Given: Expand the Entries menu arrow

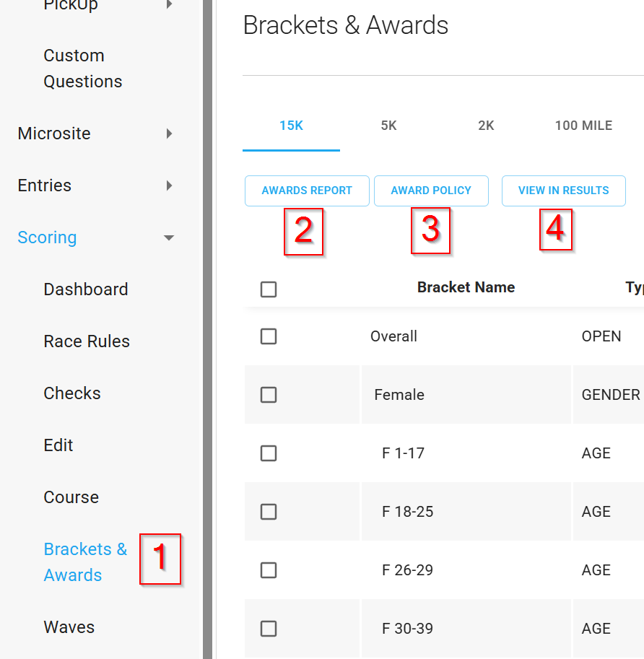Looking at the screenshot, I should (x=169, y=186).
